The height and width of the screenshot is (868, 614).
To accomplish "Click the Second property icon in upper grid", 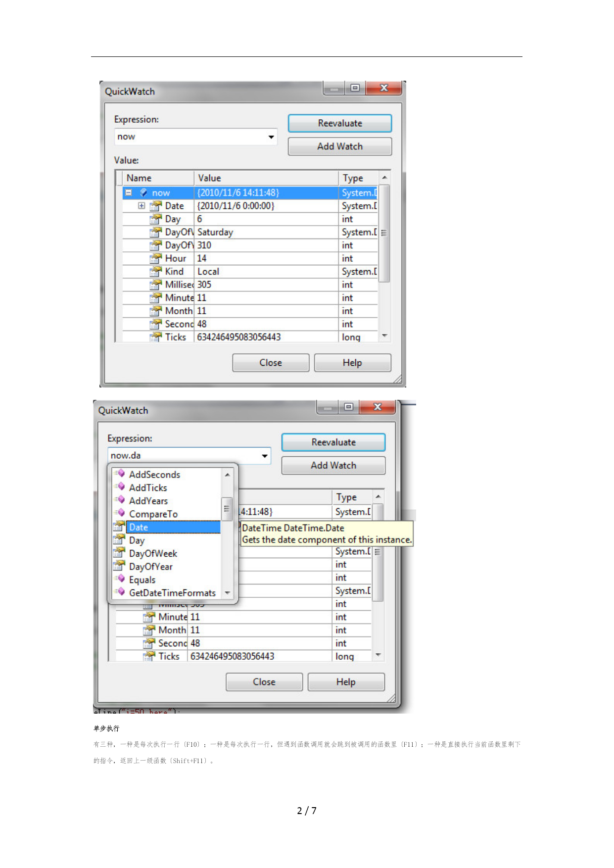I will pyautogui.click(x=156, y=324).
